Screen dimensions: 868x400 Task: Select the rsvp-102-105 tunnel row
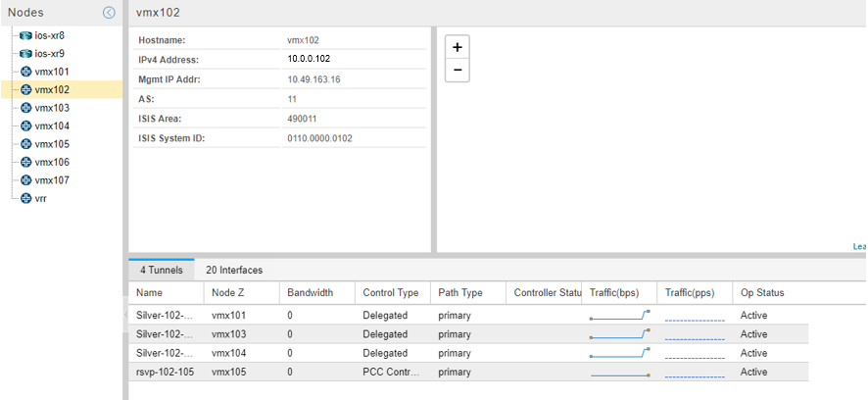[x=165, y=372]
